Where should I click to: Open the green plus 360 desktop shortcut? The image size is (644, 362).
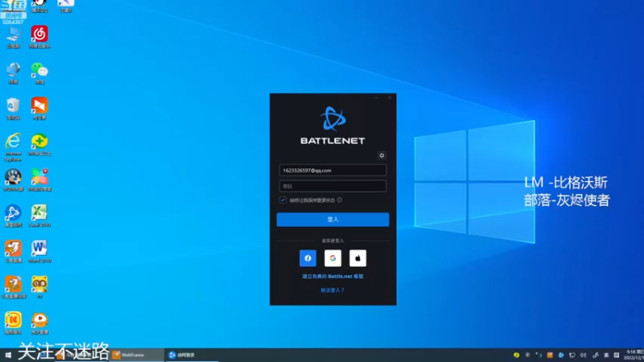[x=39, y=145]
